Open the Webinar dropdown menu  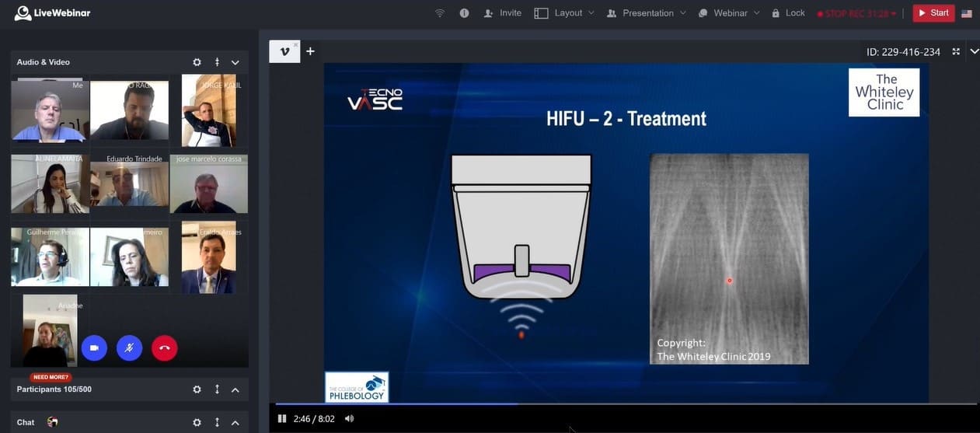[x=729, y=13]
